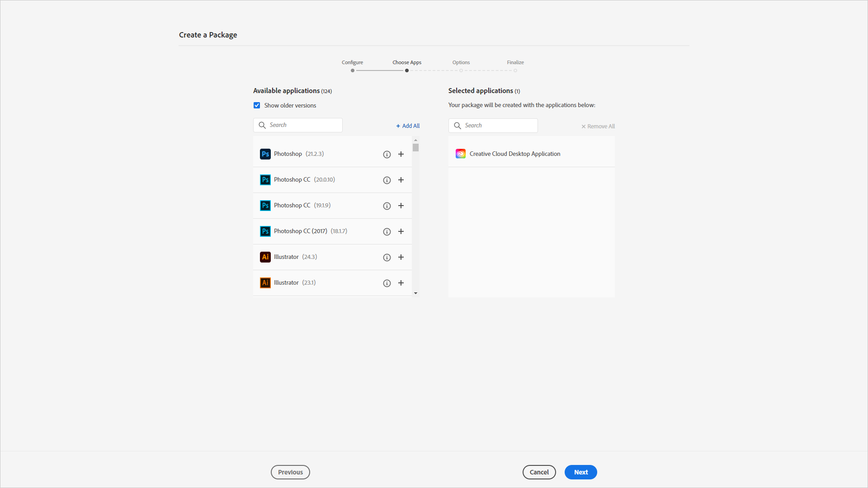Click the Available applications (124) heading

(292, 91)
